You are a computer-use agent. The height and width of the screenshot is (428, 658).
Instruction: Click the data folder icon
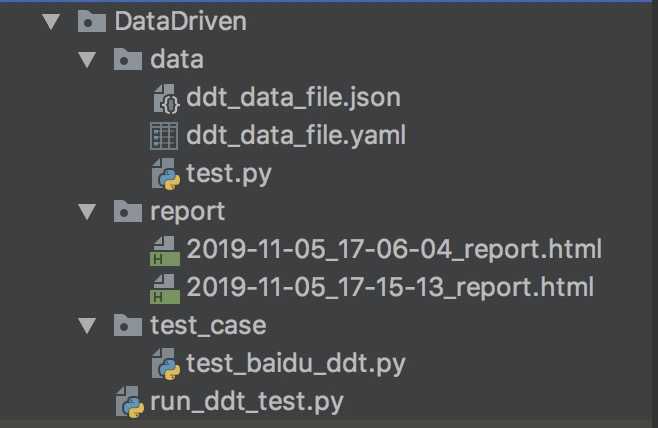128,60
